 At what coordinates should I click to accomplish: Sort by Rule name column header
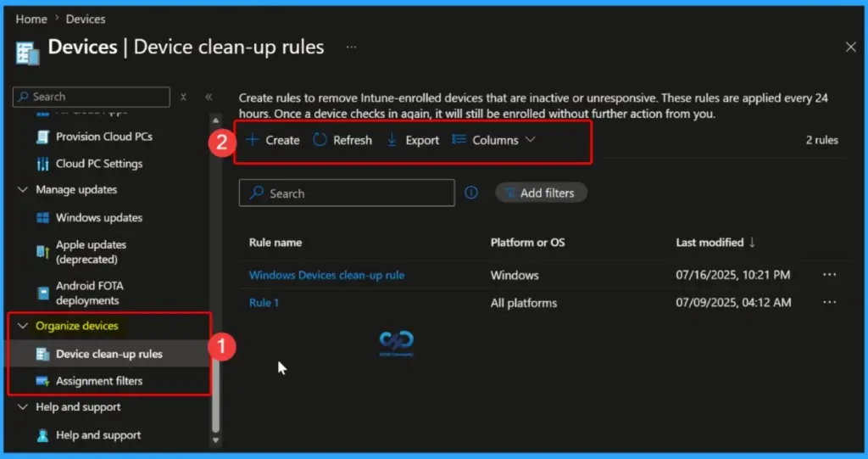(275, 243)
